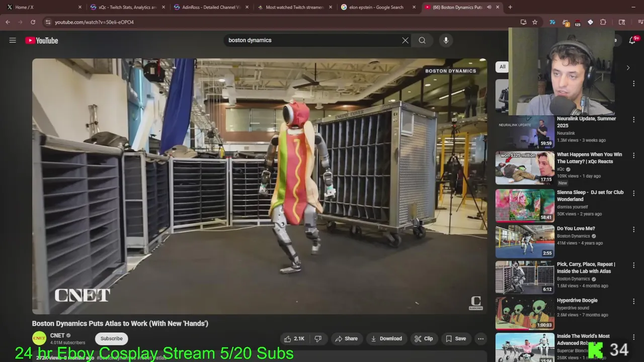This screenshot has width=644, height=362.
Task: Clip the video
Action: pyautogui.click(x=424, y=339)
